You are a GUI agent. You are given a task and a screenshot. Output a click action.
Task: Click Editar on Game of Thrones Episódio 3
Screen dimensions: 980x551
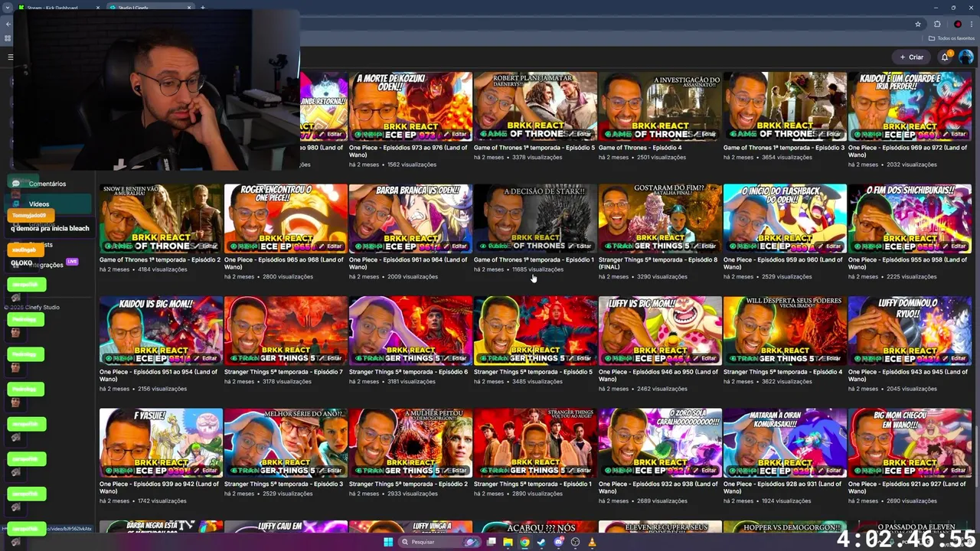830,134
